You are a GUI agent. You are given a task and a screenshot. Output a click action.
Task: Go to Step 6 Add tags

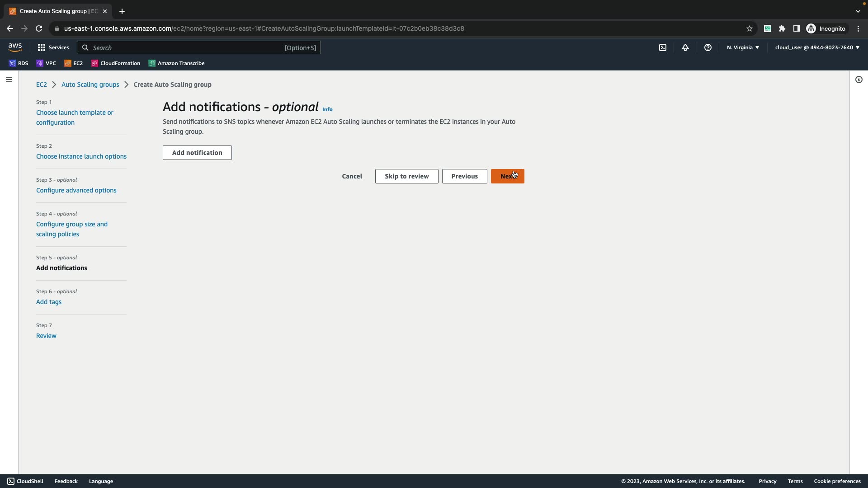(x=49, y=302)
